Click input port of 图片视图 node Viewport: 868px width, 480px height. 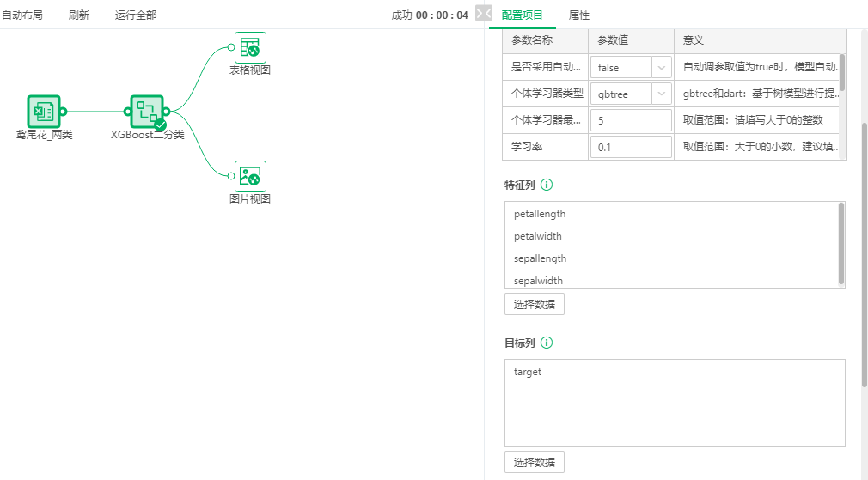coord(231,176)
